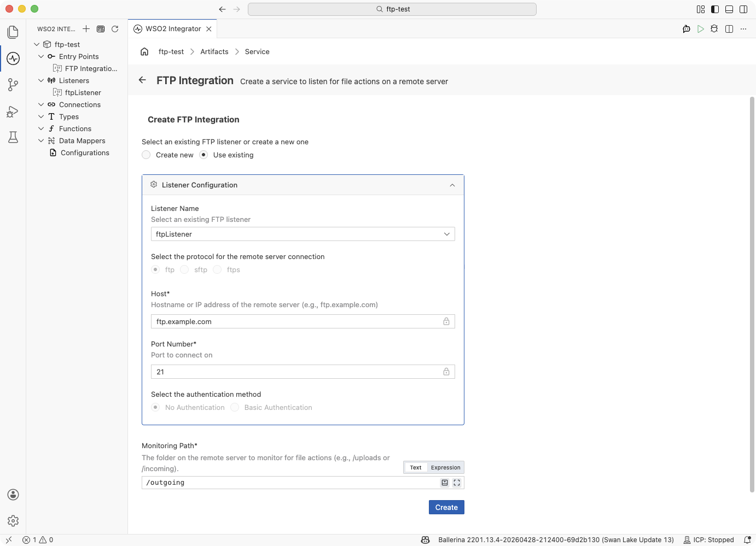This screenshot has width=756, height=546.
Task: Open the notifications bell in status bar
Action: [x=747, y=540]
